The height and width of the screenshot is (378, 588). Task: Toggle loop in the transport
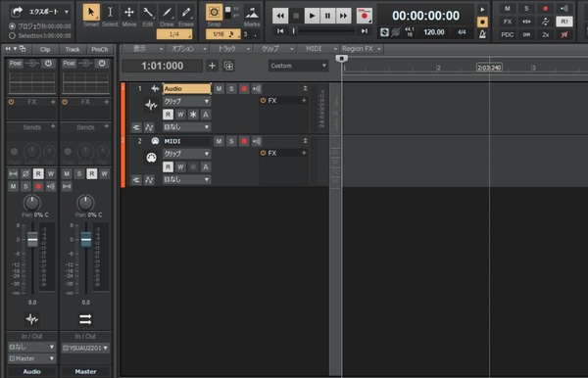point(384,32)
